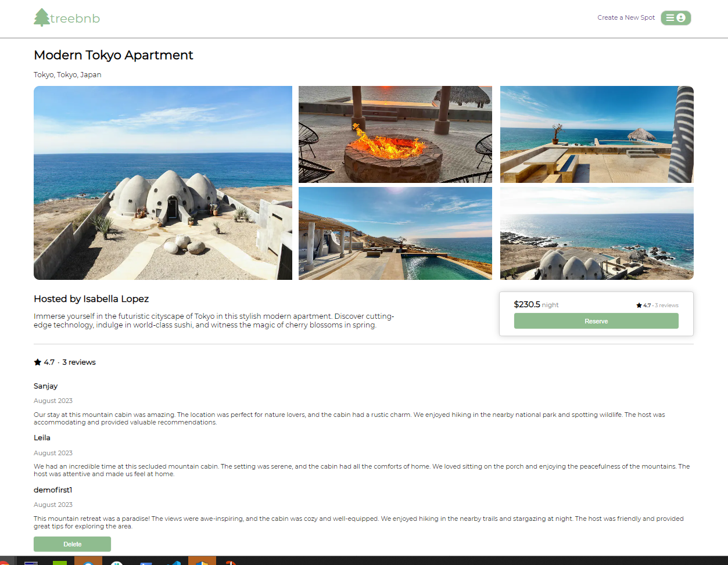
Task: Open the Create a New Spot link
Action: click(x=626, y=18)
